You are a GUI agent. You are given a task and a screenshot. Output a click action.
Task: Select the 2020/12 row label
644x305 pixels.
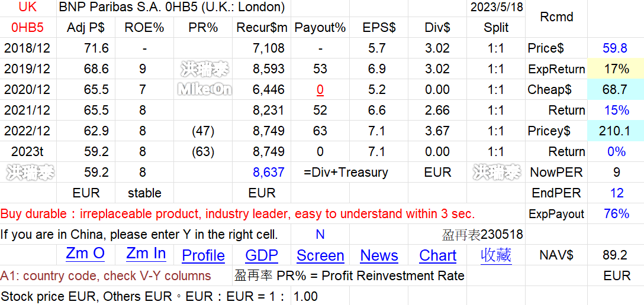point(27,89)
